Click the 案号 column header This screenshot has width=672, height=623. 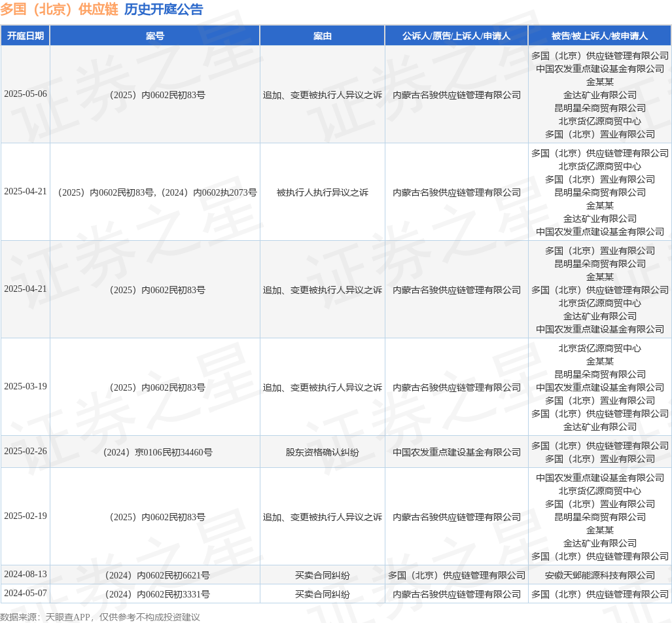coord(154,35)
